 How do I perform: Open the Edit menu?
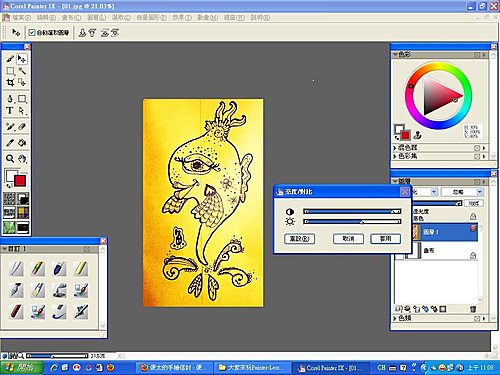coord(46,17)
